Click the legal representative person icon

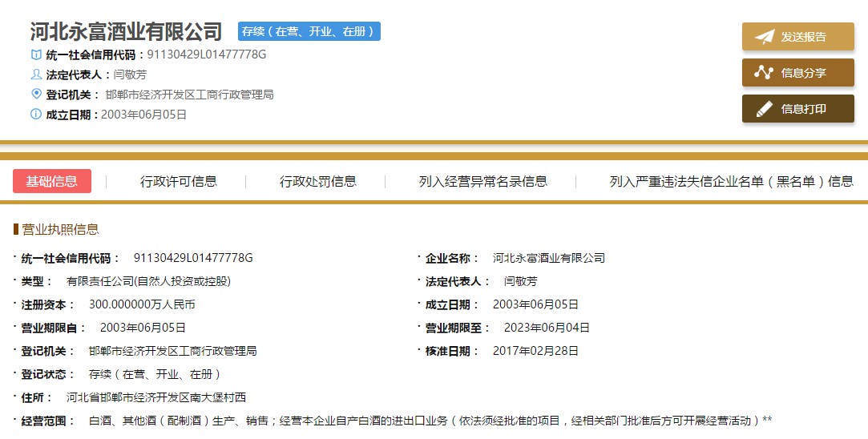click(x=36, y=75)
